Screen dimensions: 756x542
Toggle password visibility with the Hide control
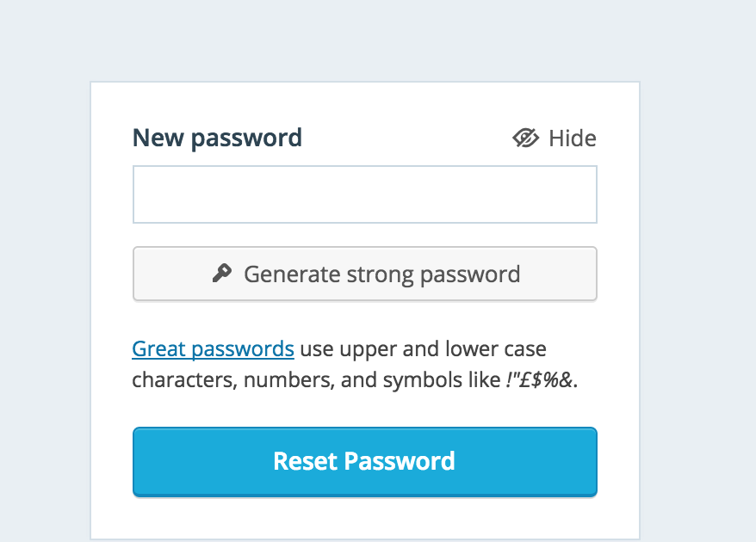tap(555, 139)
